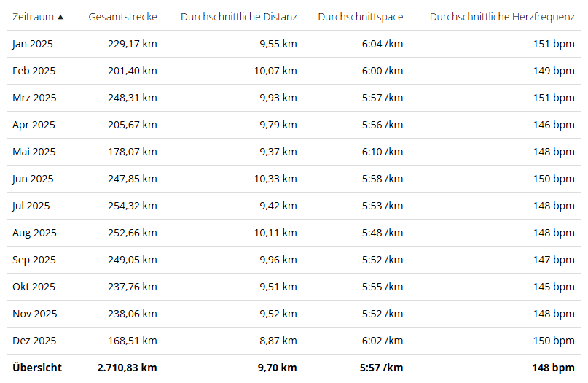588x383 pixels.
Task: Click the total distance 2.710,83 km
Action: [127, 368]
